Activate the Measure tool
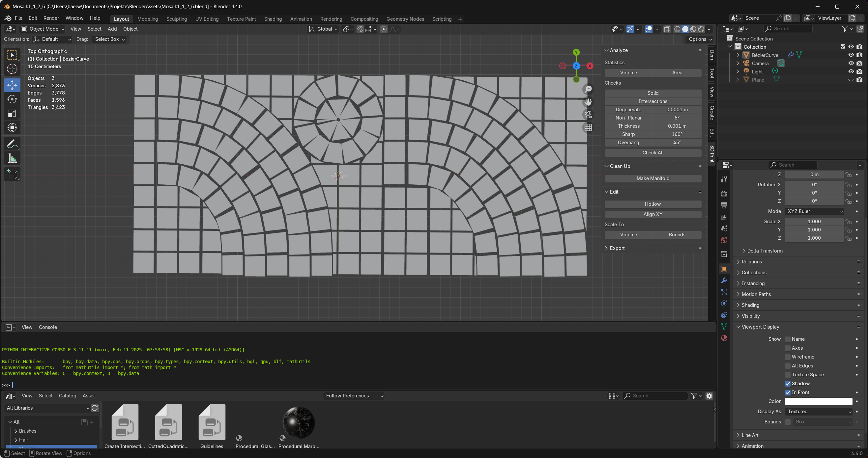 [x=12, y=158]
